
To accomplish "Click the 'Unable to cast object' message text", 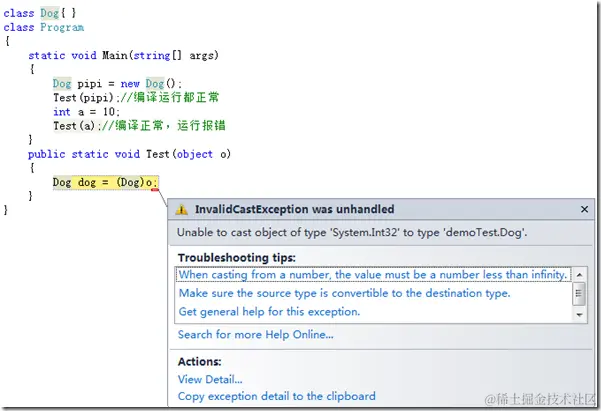I will click(x=352, y=232).
